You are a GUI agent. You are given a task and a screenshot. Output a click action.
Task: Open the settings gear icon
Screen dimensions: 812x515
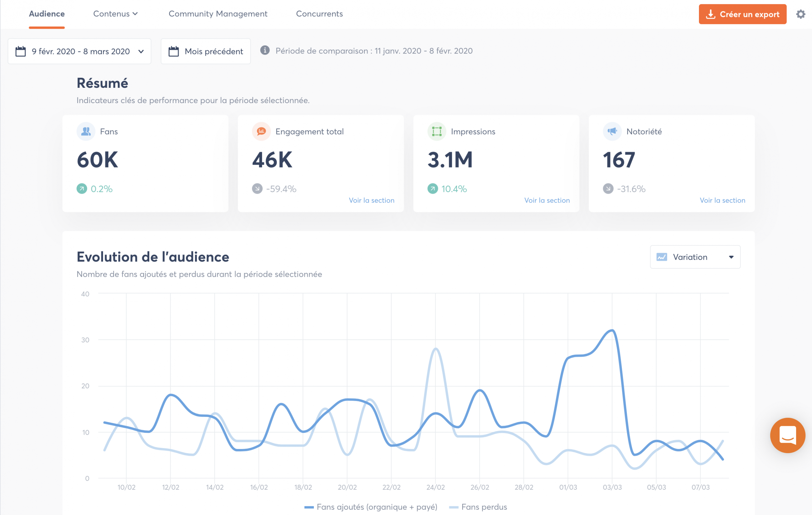(x=800, y=14)
